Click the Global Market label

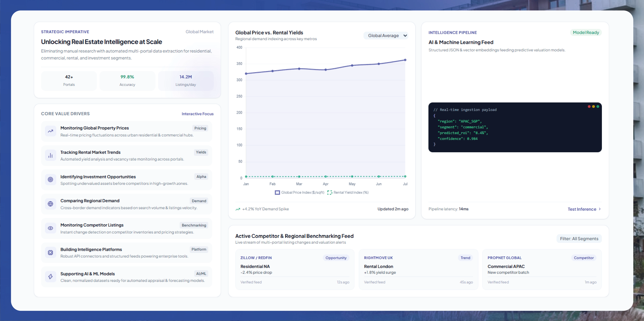[x=199, y=32]
